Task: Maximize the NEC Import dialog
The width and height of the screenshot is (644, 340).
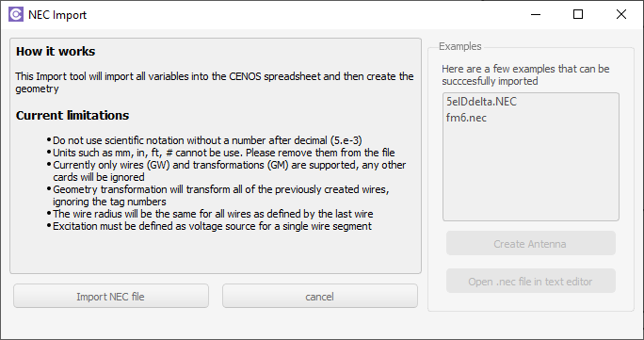Action: [578, 14]
